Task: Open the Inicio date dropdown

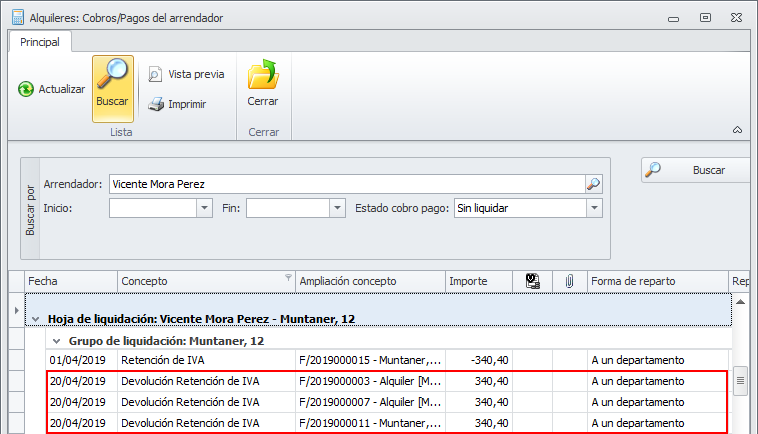Action: pos(204,208)
